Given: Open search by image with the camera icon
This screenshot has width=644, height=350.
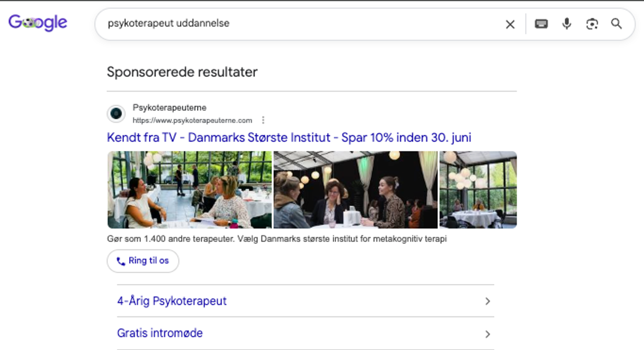Looking at the screenshot, I should click(x=592, y=24).
